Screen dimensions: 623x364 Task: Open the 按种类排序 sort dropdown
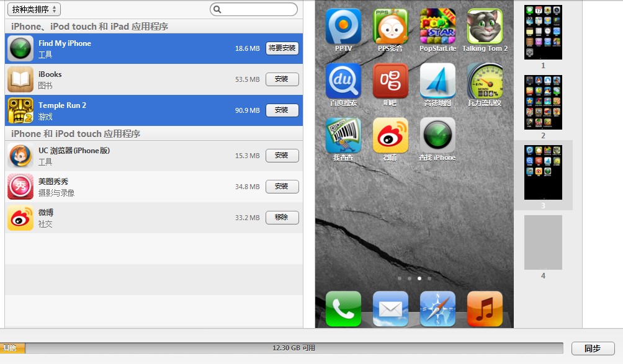point(34,9)
